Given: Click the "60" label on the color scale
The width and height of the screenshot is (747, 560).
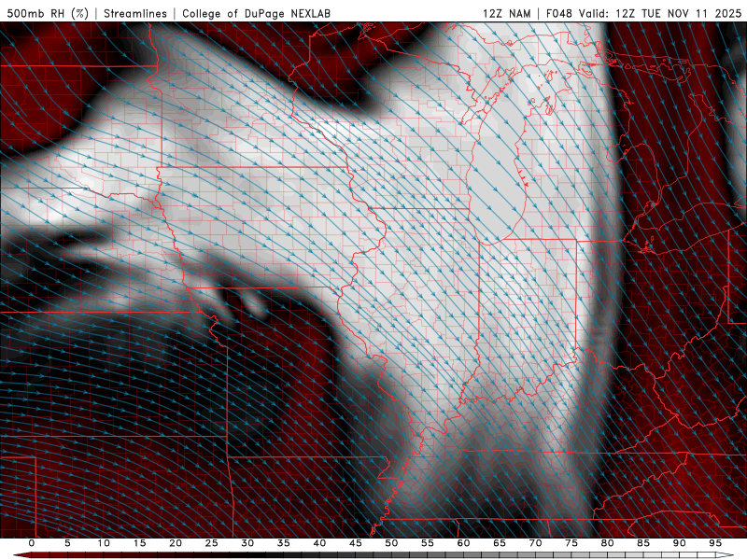Looking at the screenshot, I should point(463,543).
